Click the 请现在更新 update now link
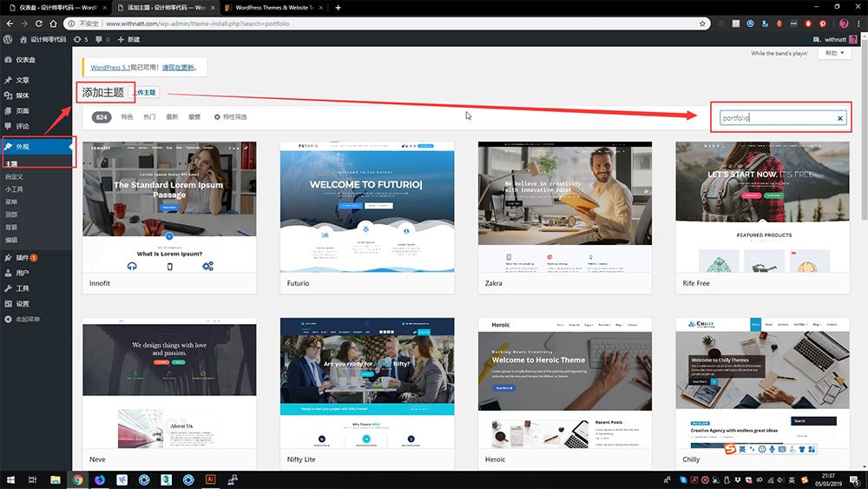The image size is (868, 489). click(178, 67)
